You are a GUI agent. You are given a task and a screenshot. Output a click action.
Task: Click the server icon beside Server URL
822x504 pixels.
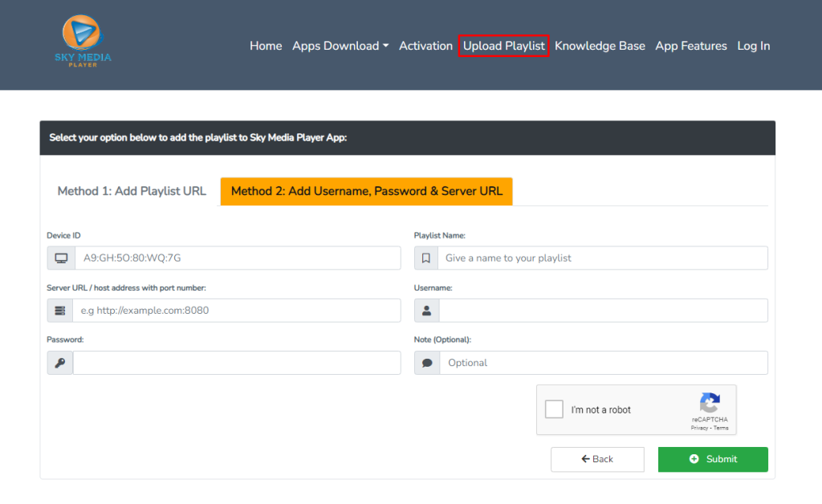[61, 311]
